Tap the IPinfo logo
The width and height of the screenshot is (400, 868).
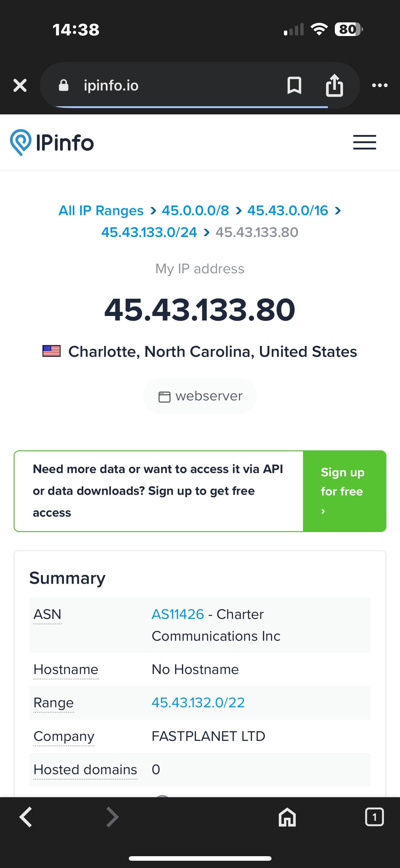pos(52,142)
